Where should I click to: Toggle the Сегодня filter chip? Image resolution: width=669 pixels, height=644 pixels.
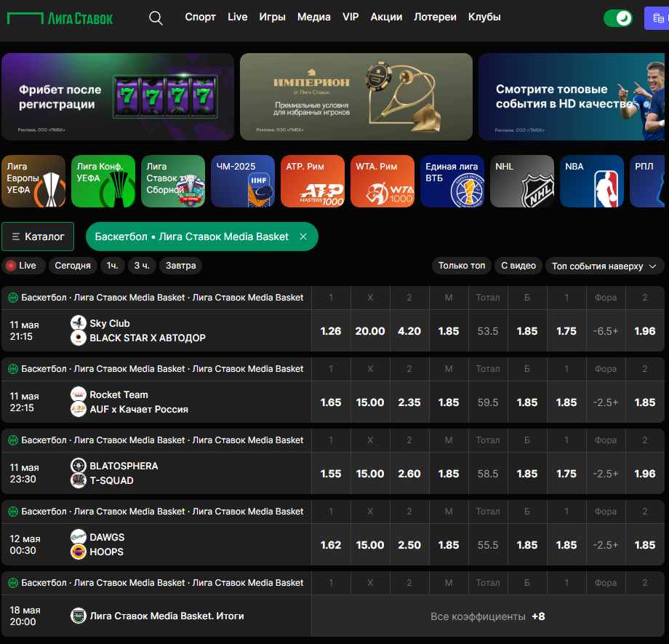tap(73, 266)
